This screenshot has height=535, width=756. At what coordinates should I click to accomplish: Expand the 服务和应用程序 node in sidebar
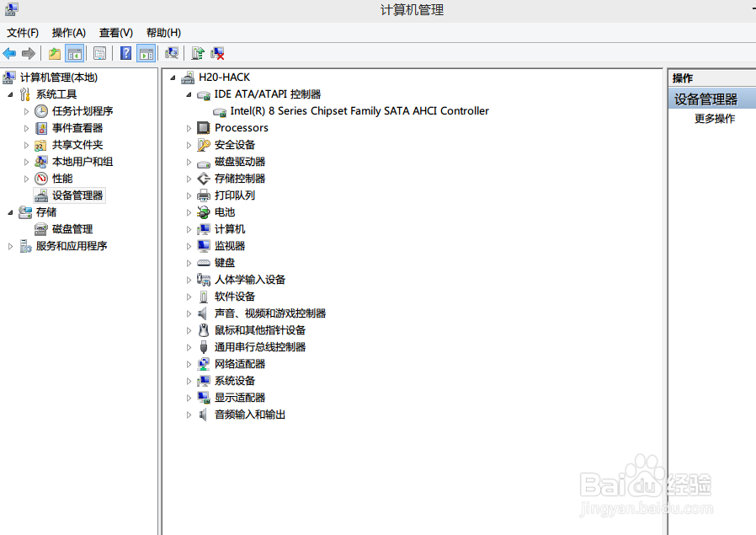tap(10, 245)
